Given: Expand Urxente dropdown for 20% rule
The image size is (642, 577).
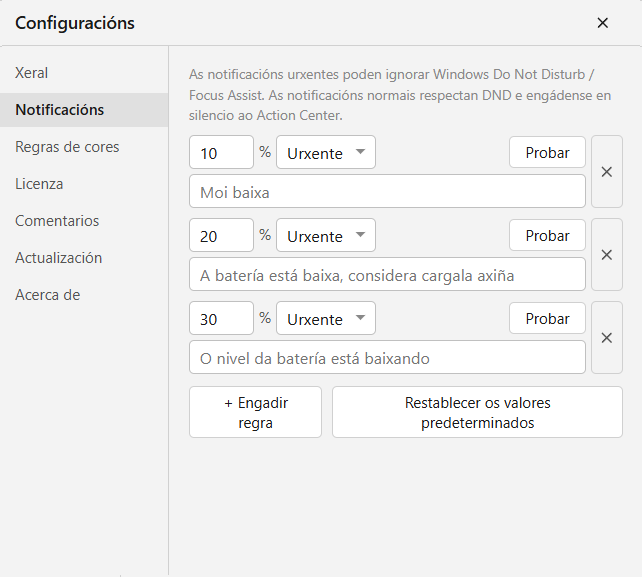Looking at the screenshot, I should point(326,235).
